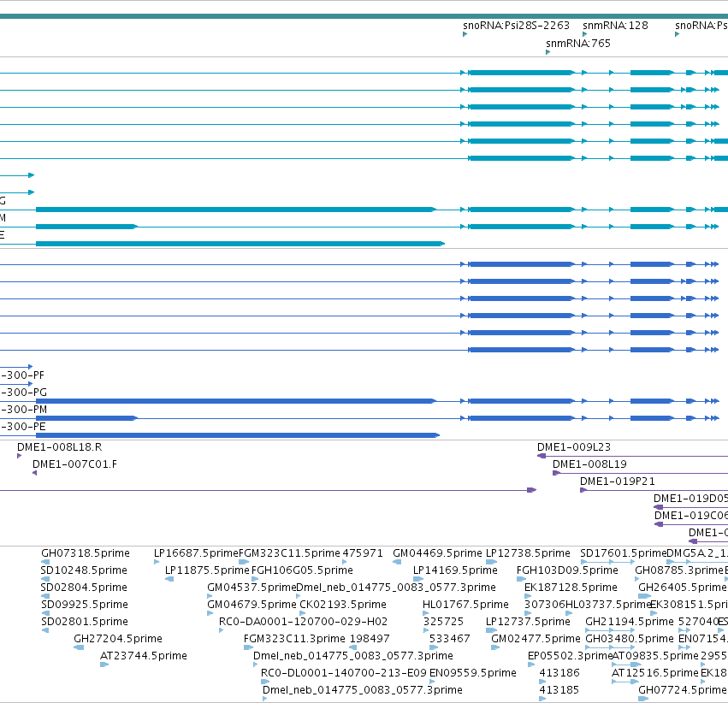Viewport: 728px width, 703px height.
Task: Open the HL01767.5prime EST label
Action: click(465, 606)
